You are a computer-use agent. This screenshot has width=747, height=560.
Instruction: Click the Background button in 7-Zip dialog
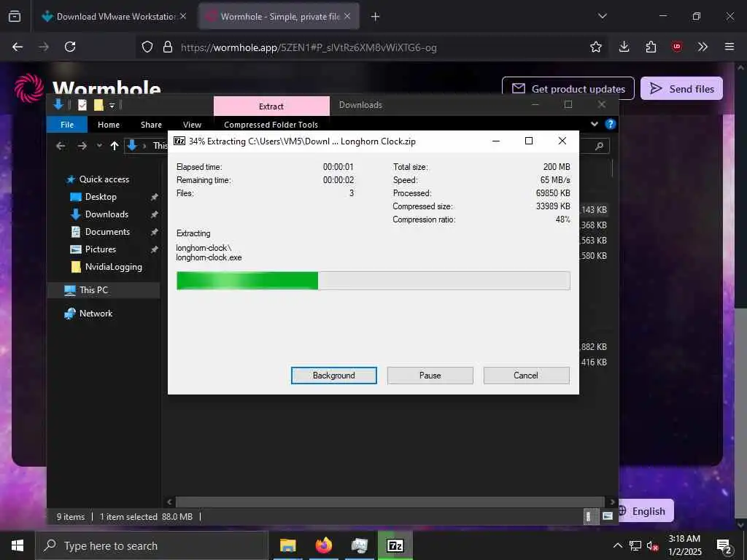point(333,376)
